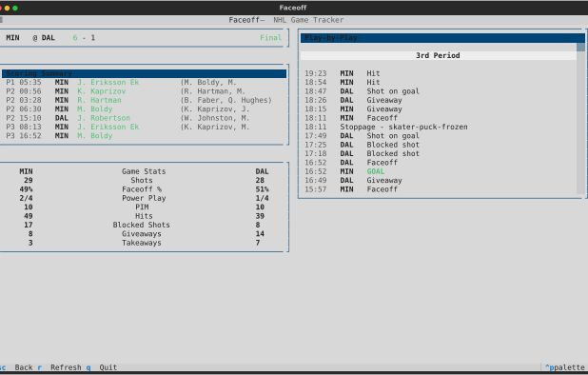
Task: Click the MIN team name in scoreboard
Action: (x=12, y=38)
